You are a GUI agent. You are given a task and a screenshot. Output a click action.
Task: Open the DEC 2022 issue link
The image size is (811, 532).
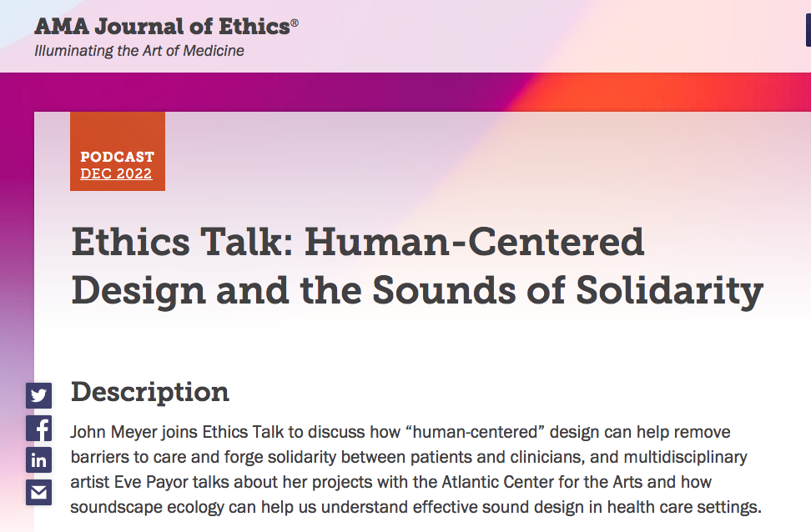116,173
